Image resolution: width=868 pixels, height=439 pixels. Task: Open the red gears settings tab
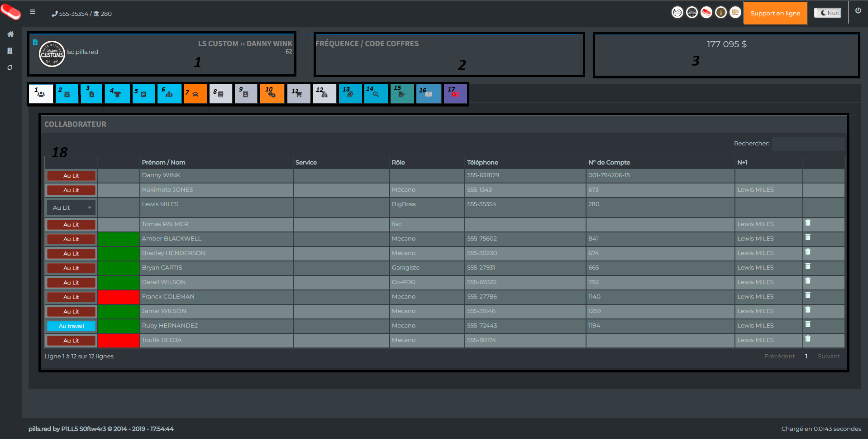(x=455, y=94)
